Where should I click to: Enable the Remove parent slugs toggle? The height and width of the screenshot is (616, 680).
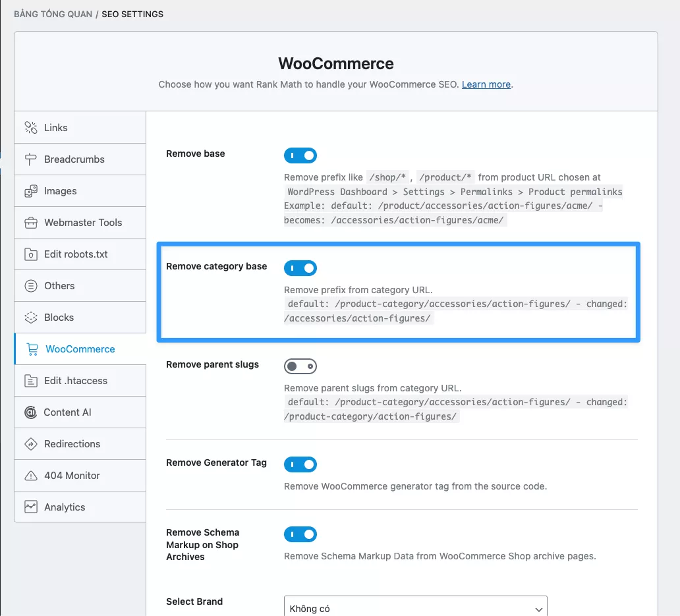[x=300, y=366]
